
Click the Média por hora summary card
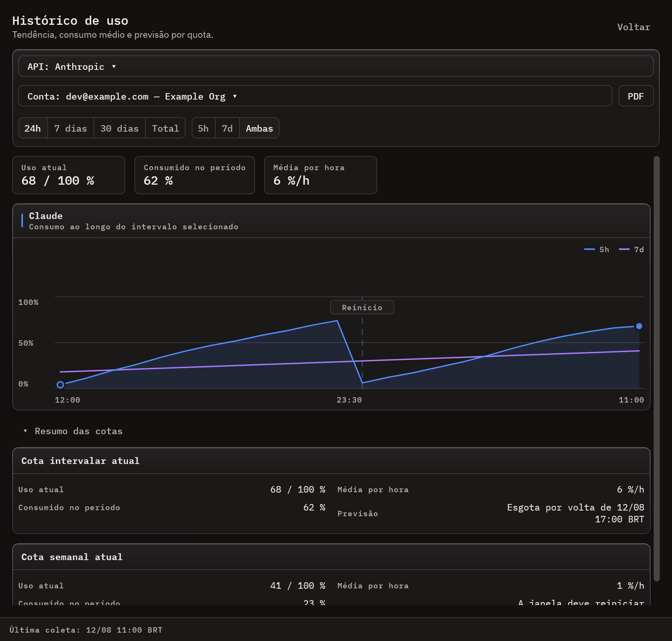[x=321, y=175]
